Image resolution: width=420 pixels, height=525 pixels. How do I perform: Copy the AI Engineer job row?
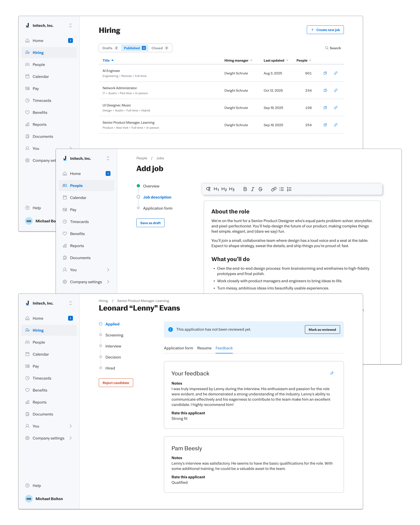pos(325,73)
